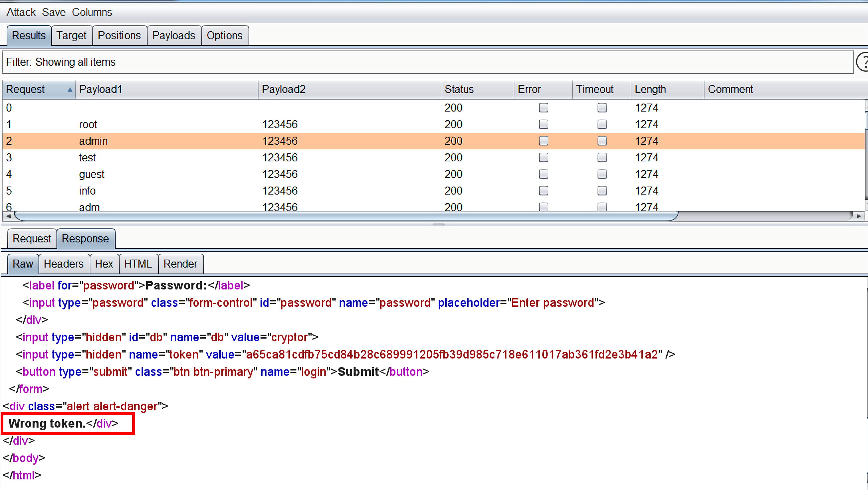868x490 pixels.
Task: Switch to the Hex view tab
Action: [x=104, y=264]
